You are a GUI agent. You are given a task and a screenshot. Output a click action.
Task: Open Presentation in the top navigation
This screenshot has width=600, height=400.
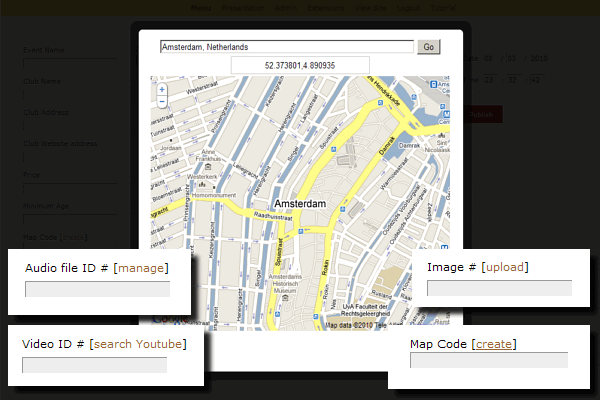243,8
